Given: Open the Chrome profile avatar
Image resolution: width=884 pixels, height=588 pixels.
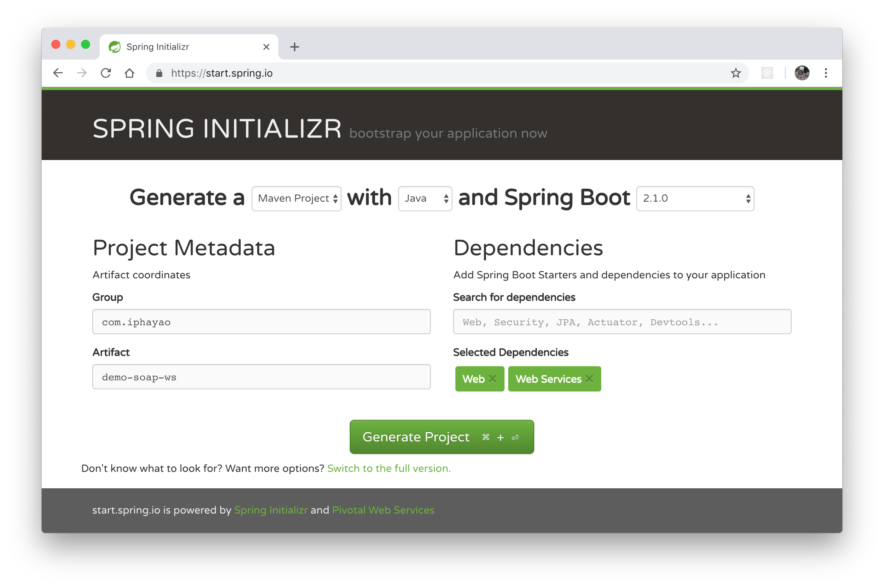Looking at the screenshot, I should click(801, 73).
